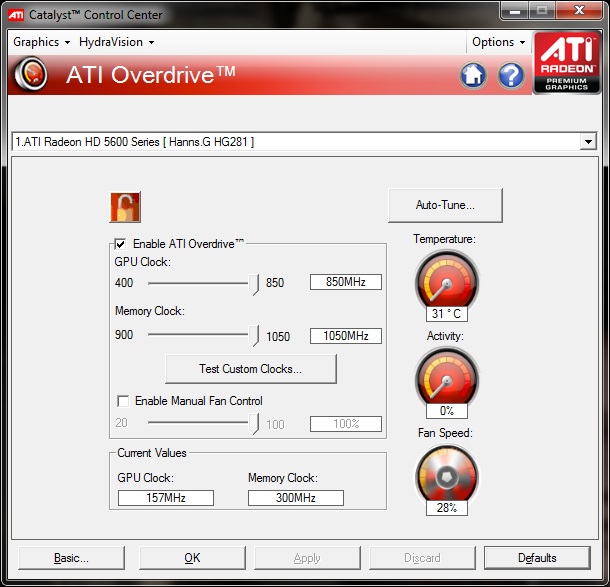
Task: Click the Temperature gauge dial
Action: 447,282
